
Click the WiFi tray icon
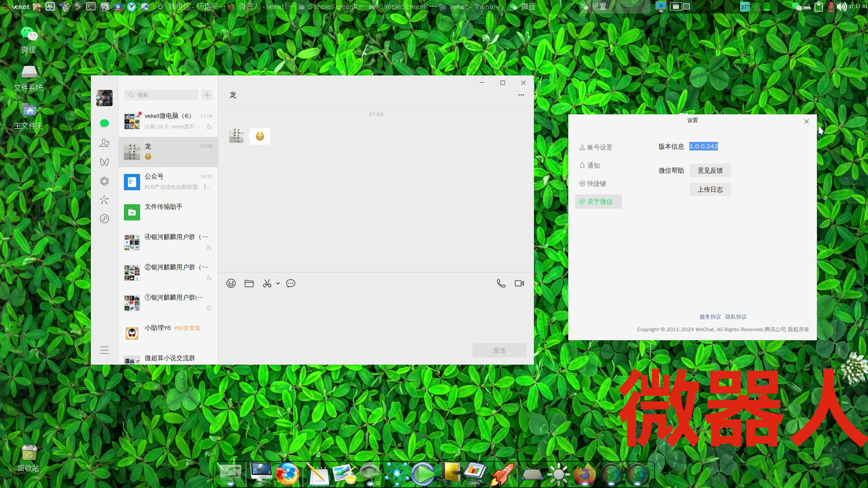pyautogui.click(x=756, y=7)
